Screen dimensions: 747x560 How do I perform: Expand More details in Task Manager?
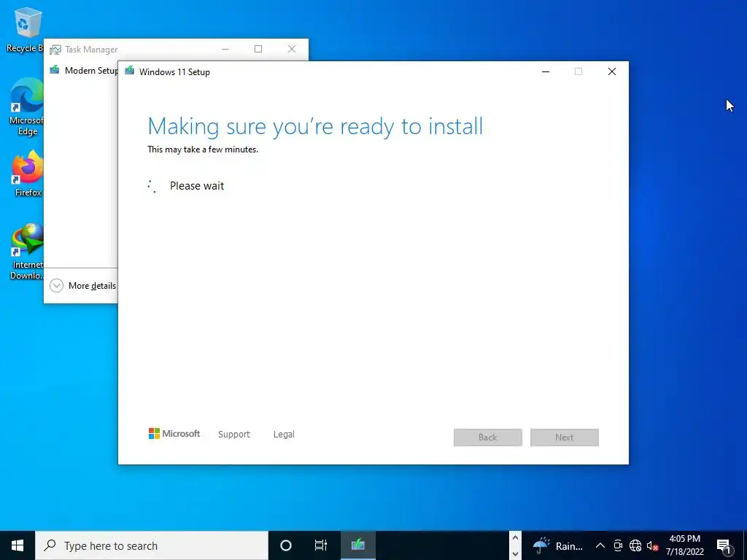(83, 286)
